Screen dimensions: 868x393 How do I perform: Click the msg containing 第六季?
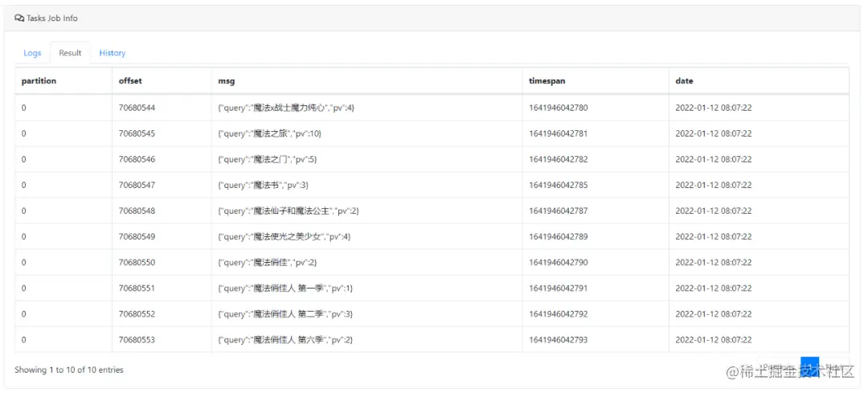pyautogui.click(x=285, y=339)
